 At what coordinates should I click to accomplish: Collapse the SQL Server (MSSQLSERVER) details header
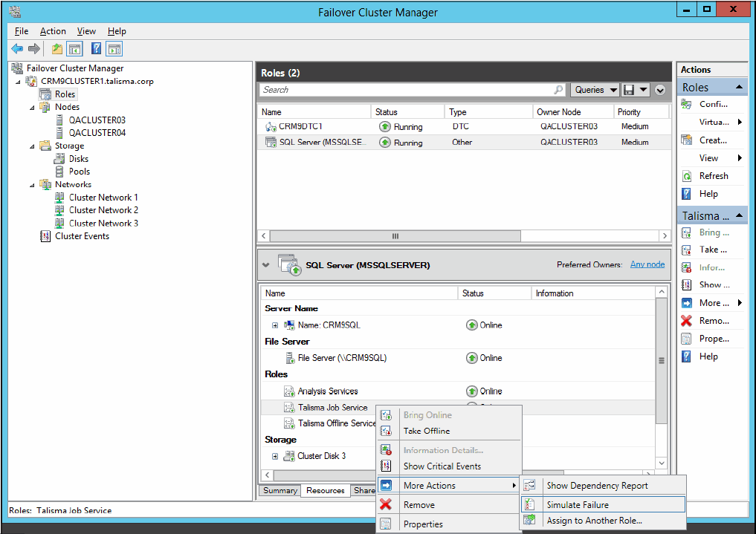pos(265,264)
